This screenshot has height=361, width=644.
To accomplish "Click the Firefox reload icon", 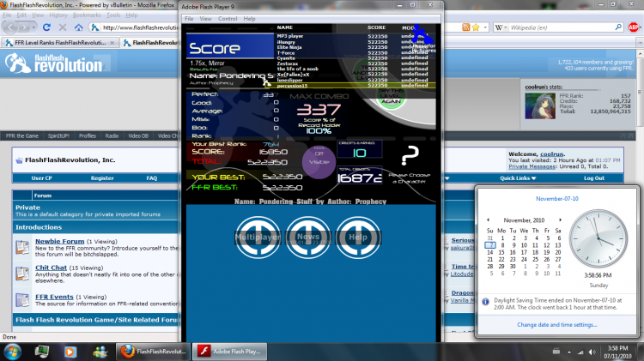I will (x=46, y=27).
